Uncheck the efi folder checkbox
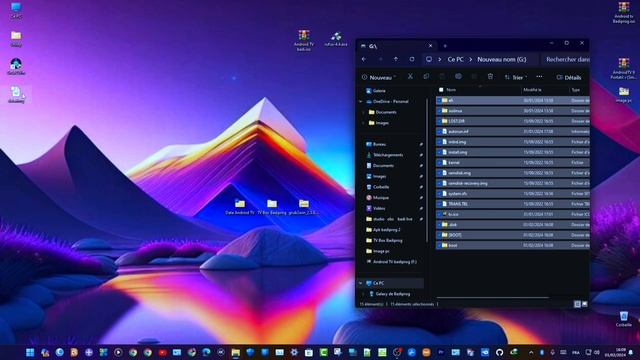 [439, 100]
